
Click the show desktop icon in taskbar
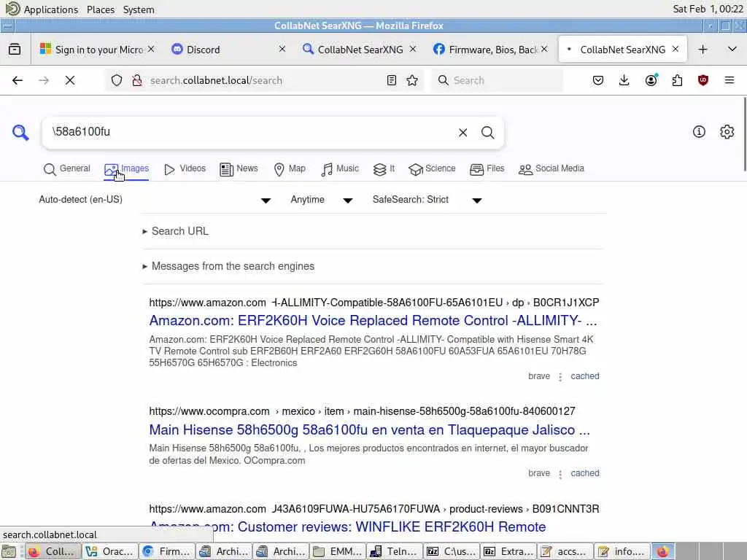point(9,551)
